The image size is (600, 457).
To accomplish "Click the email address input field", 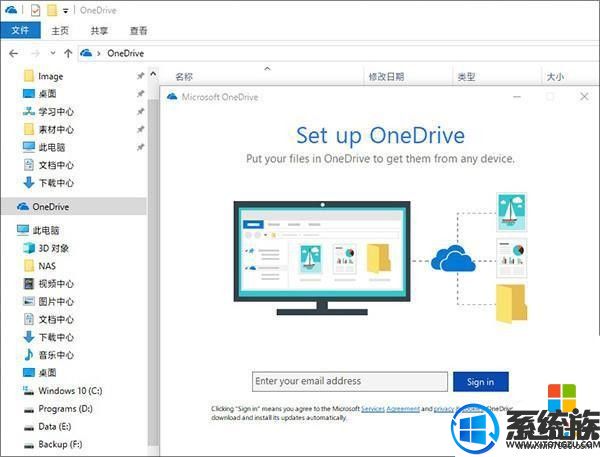I will [x=350, y=381].
